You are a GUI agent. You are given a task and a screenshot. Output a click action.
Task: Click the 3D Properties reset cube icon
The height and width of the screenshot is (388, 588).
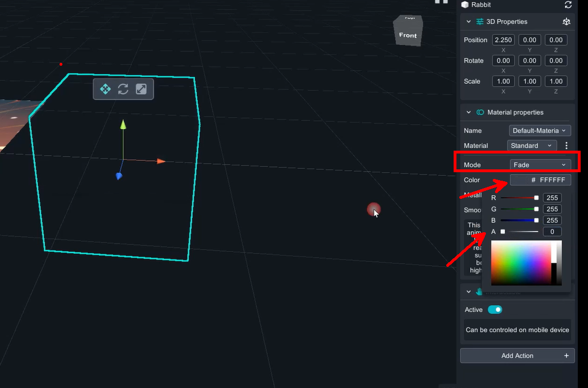(x=566, y=22)
